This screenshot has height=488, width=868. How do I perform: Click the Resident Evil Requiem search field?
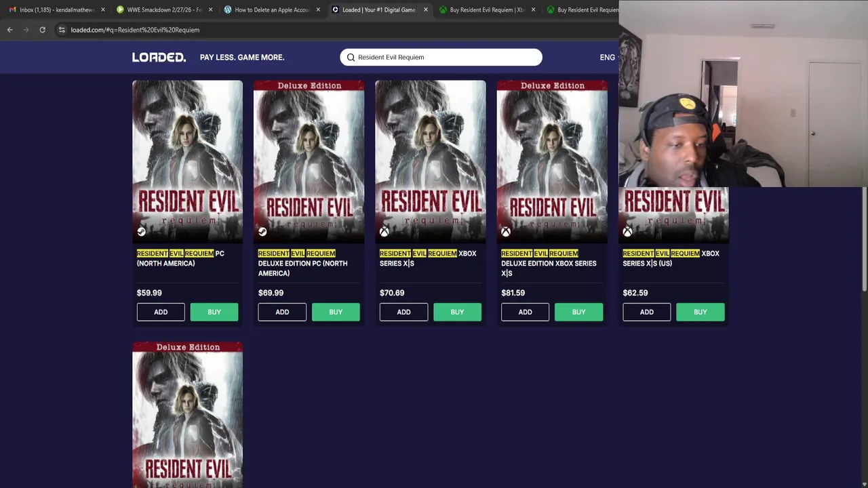(441, 58)
